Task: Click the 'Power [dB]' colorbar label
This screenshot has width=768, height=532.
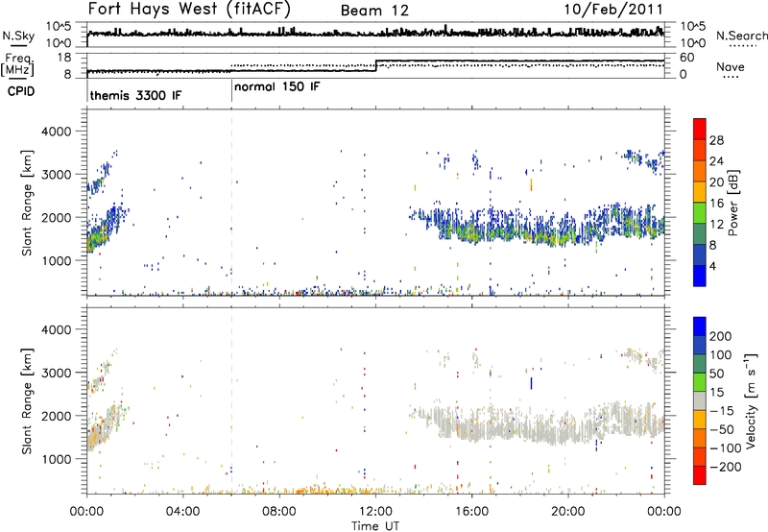Action: [x=732, y=203]
